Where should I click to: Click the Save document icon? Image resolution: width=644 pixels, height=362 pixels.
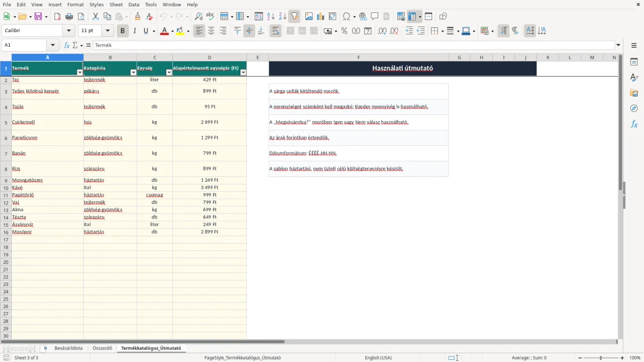[38, 17]
